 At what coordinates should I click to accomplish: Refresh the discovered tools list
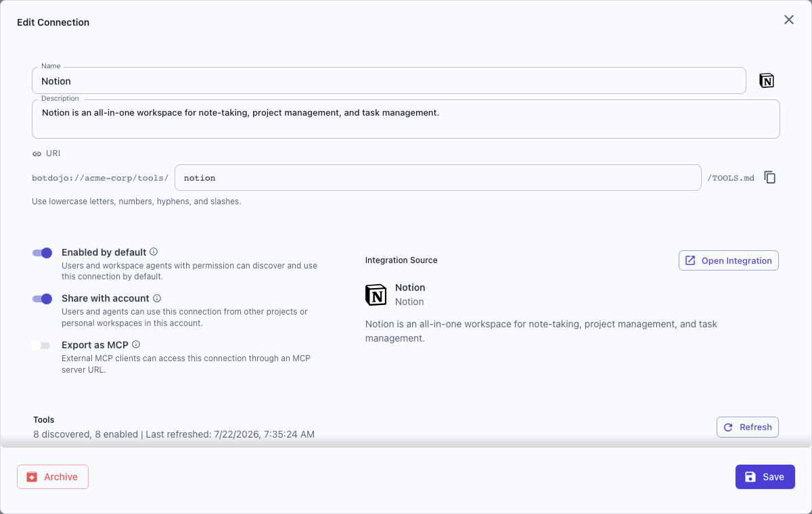[748, 427]
